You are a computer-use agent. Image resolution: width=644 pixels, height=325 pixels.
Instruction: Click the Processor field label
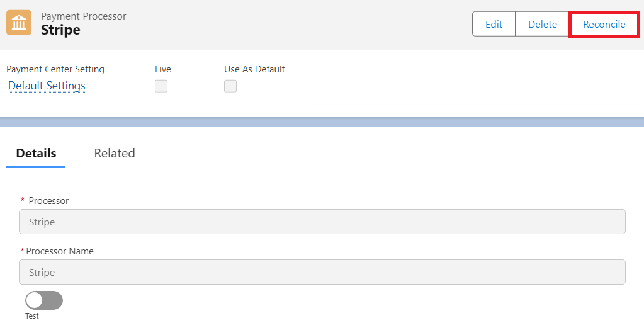48,201
